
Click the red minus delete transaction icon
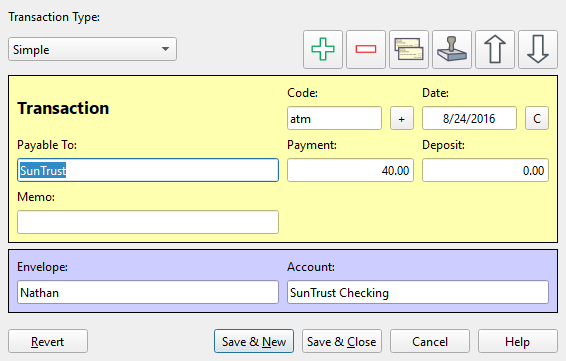366,49
